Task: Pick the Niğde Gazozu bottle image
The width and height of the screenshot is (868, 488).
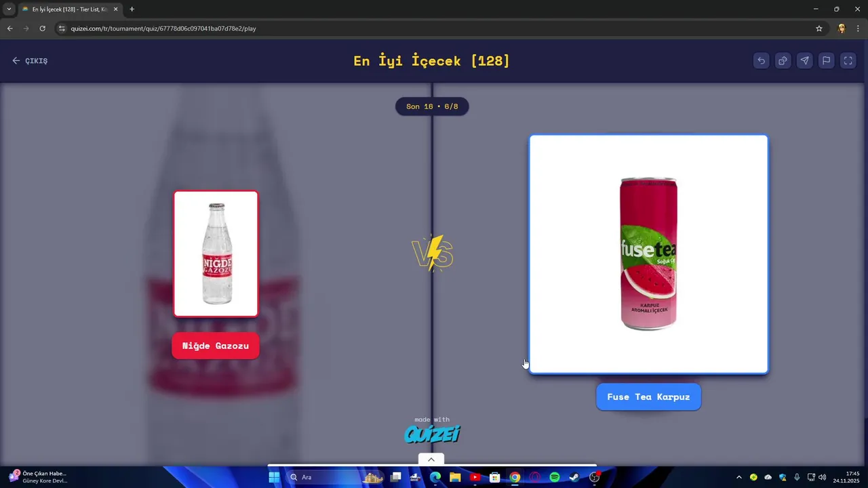Action: [x=216, y=253]
